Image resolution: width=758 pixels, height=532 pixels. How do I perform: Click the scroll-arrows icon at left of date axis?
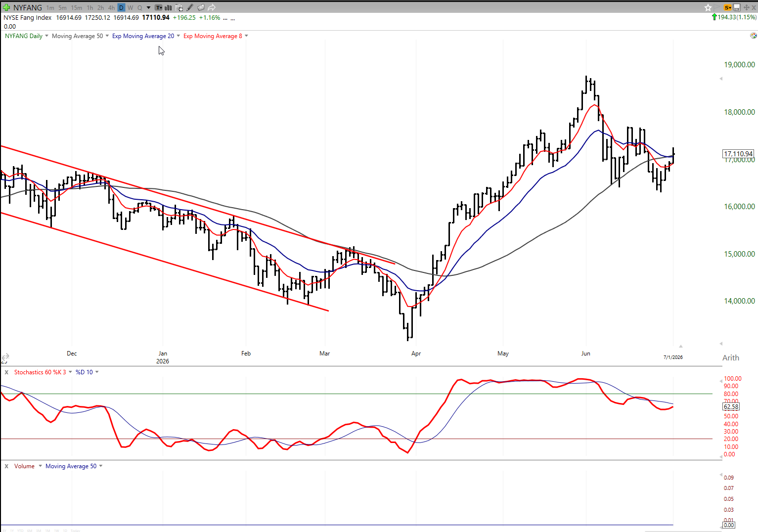tap(5, 357)
